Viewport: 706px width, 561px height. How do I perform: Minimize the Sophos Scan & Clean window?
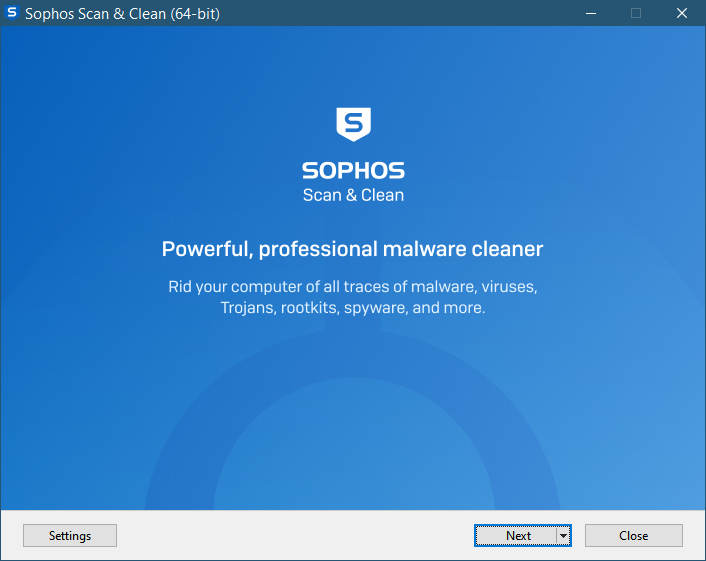(x=591, y=13)
